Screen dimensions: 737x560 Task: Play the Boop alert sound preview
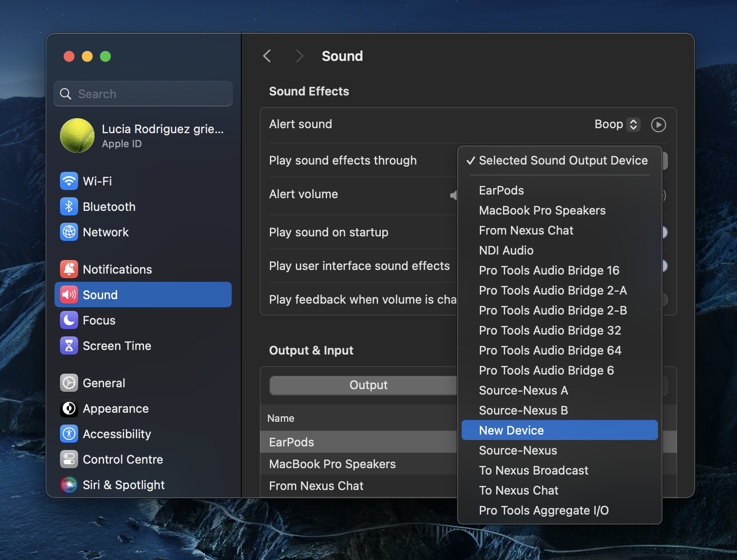658,125
